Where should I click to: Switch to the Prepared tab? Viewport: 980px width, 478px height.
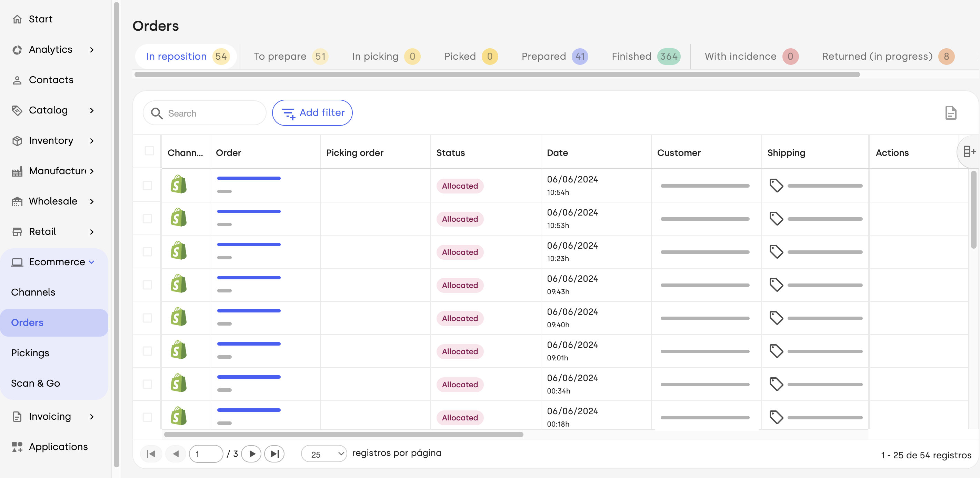click(554, 56)
